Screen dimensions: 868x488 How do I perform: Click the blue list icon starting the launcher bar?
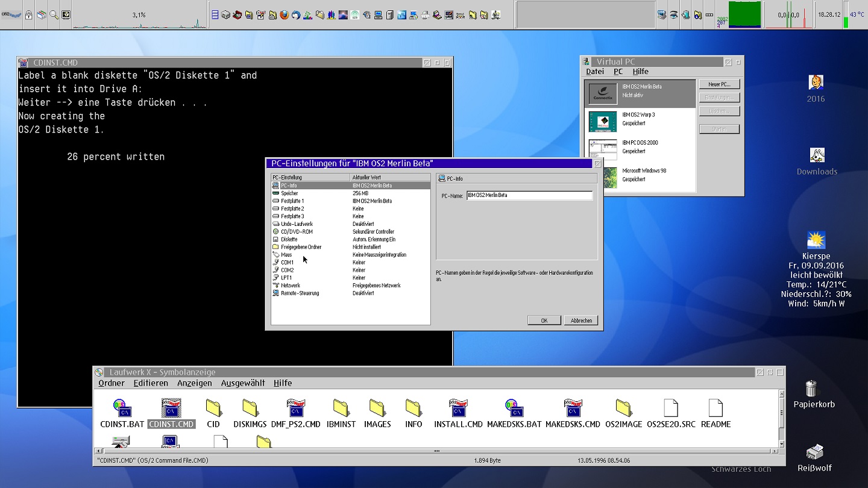pos(215,14)
